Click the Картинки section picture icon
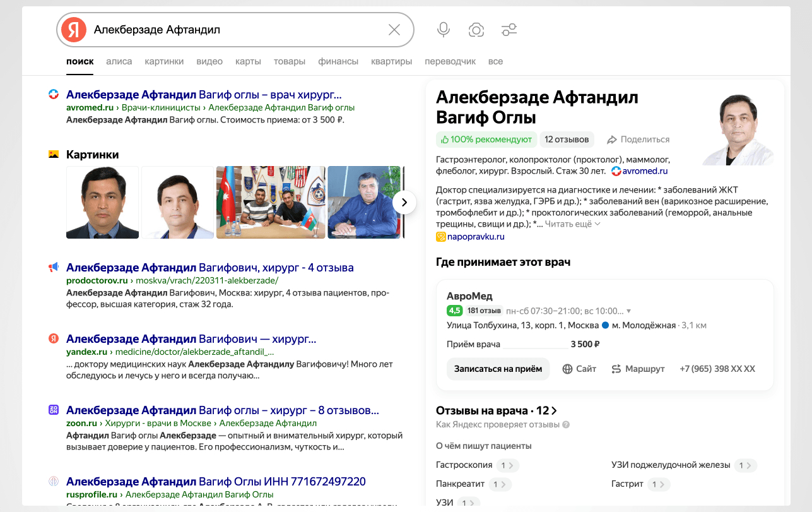 coord(54,154)
